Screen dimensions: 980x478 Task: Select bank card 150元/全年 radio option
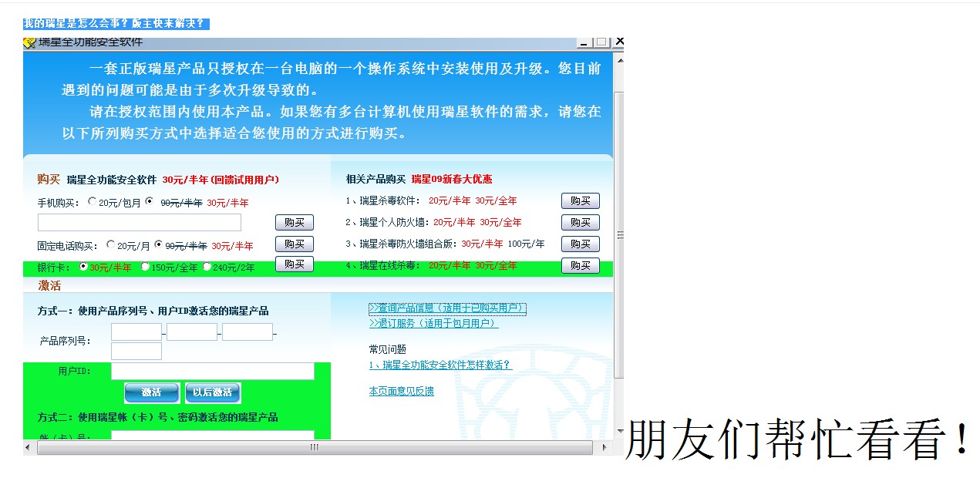pyautogui.click(x=145, y=267)
